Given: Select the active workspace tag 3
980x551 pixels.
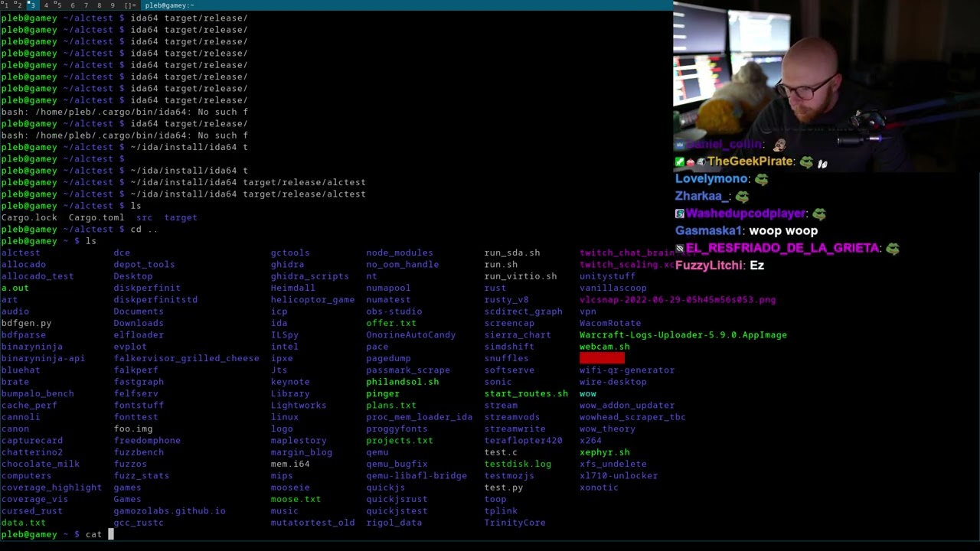Looking at the screenshot, I should click(x=32, y=5).
